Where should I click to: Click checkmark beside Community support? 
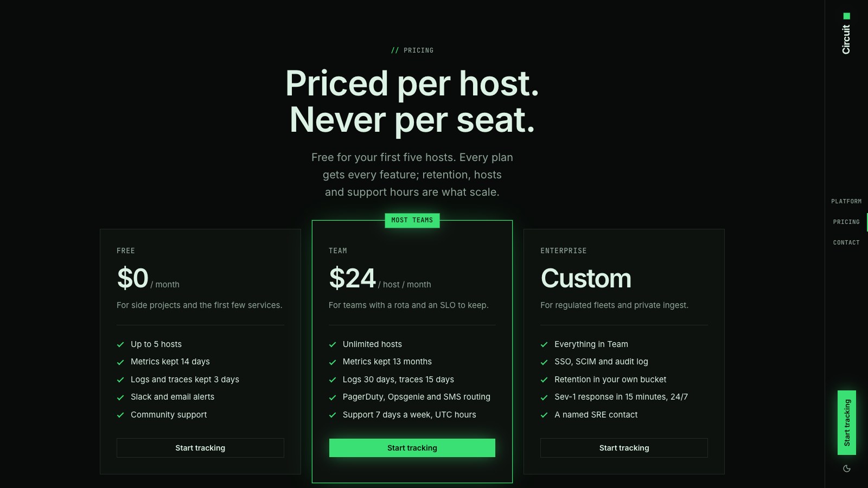(120, 415)
